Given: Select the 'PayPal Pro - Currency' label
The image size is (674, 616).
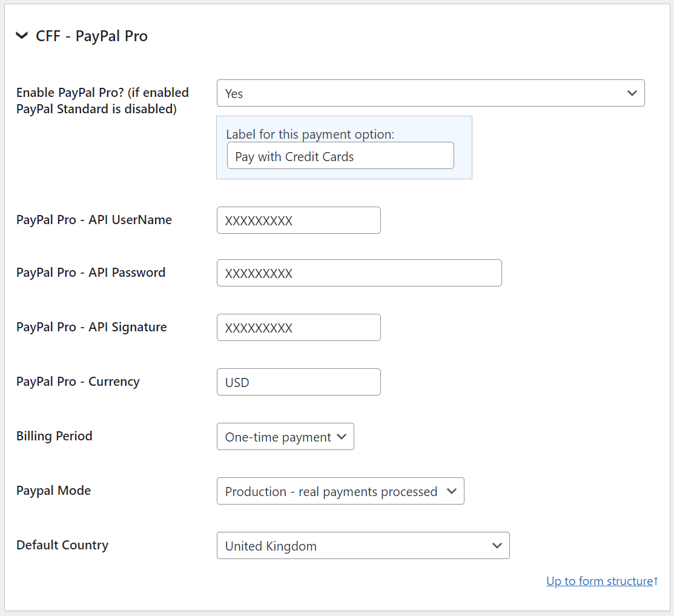Looking at the screenshot, I should pos(78,382).
